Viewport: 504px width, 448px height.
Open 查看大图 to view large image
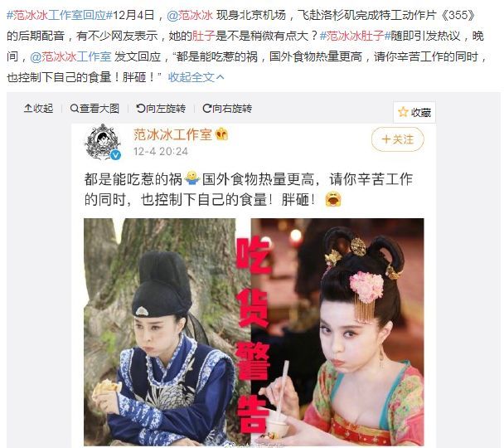[x=94, y=109]
